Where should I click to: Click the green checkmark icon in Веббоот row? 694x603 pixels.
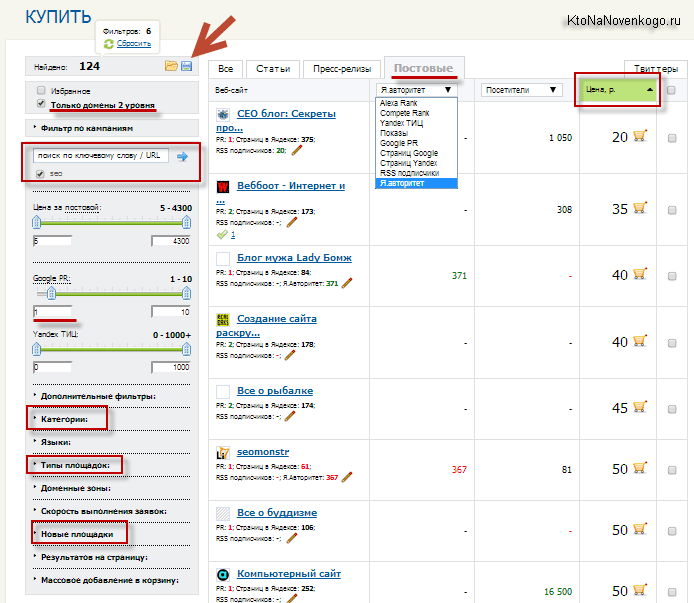pyautogui.click(x=222, y=235)
